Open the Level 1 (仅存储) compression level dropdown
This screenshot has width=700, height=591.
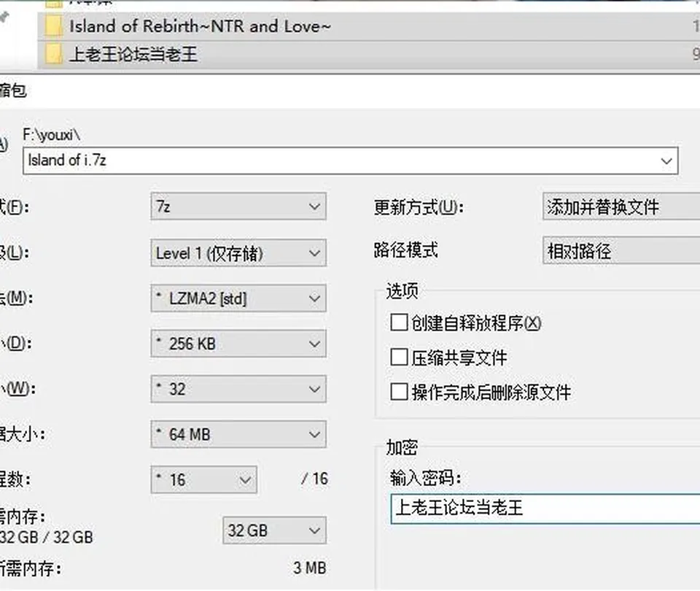click(x=238, y=253)
